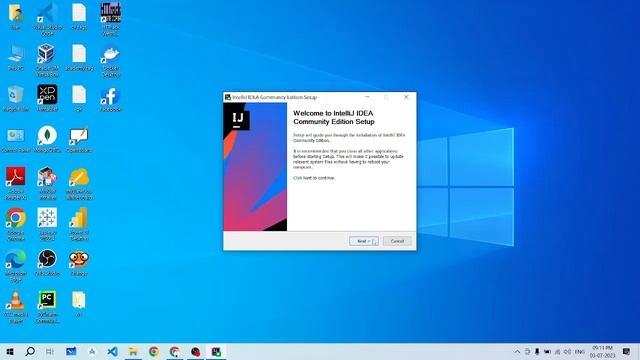Select the VLC media player desktop shortcut
The image size is (640, 360).
(x=16, y=306)
